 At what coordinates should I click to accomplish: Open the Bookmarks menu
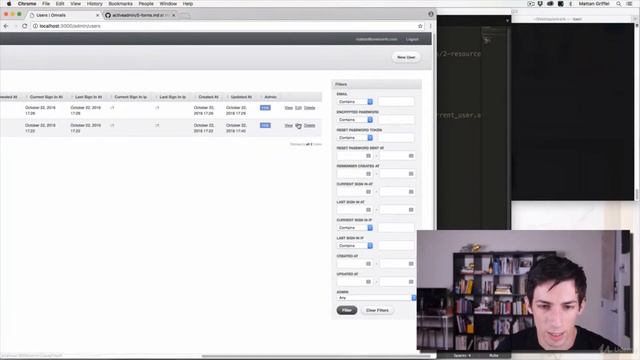[x=120, y=4]
